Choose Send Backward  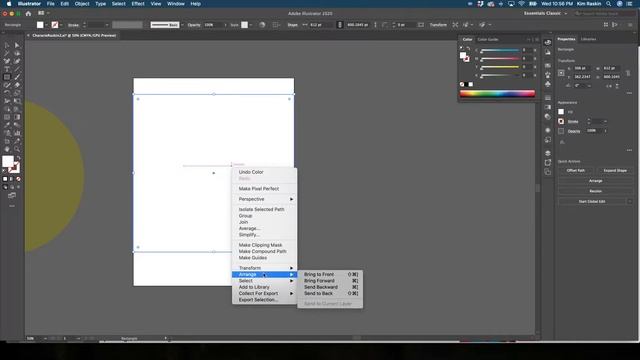pyautogui.click(x=330, y=287)
